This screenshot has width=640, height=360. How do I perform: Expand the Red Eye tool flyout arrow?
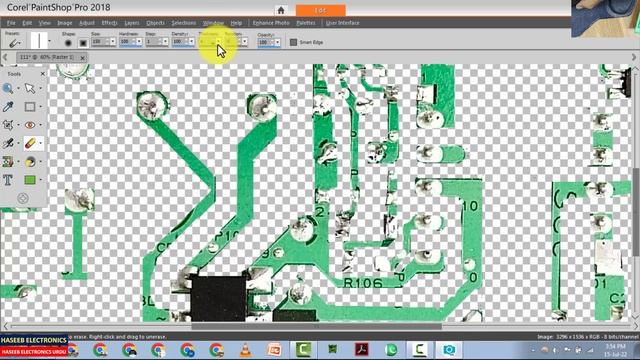click(x=40, y=125)
